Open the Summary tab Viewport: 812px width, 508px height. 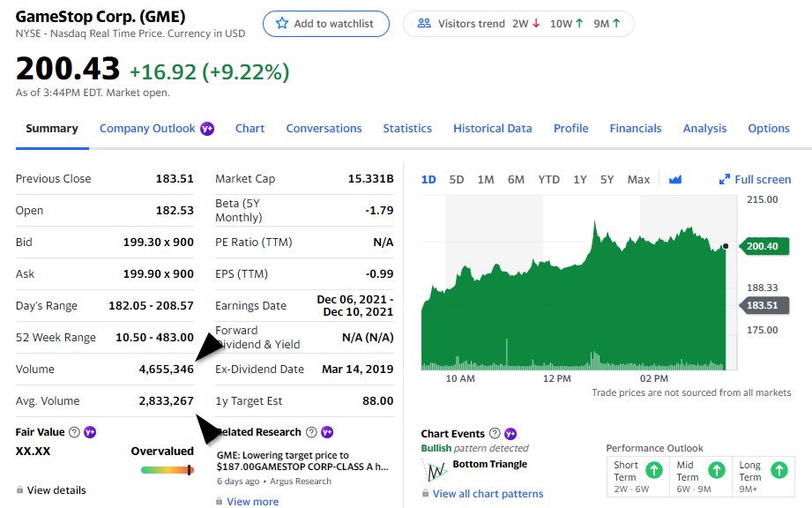click(52, 129)
